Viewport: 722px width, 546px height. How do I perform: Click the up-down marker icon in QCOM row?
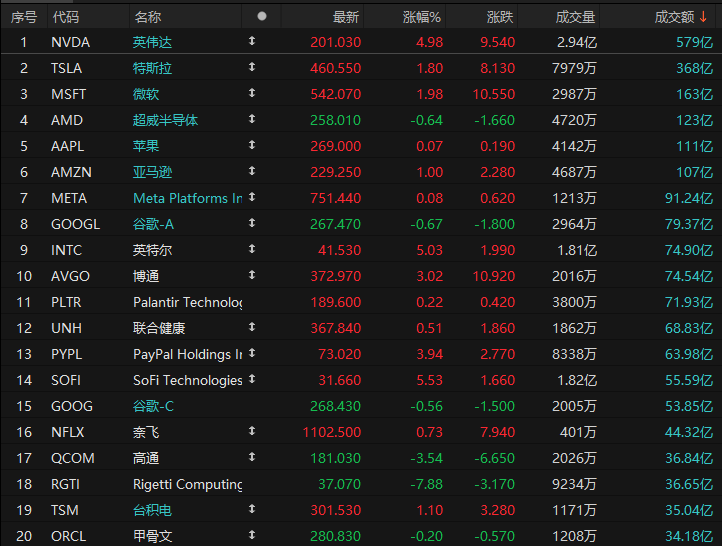coord(252,457)
